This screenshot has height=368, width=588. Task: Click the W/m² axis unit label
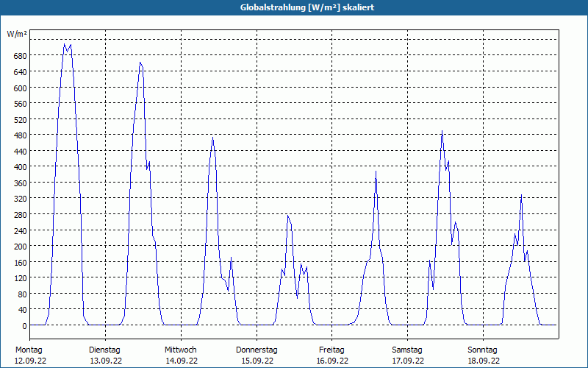point(17,34)
